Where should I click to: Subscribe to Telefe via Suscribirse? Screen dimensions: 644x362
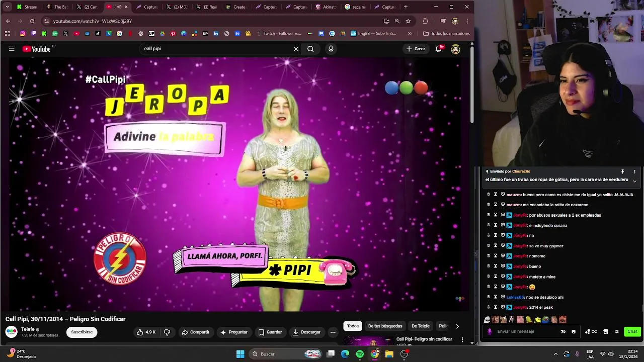pyautogui.click(x=82, y=332)
